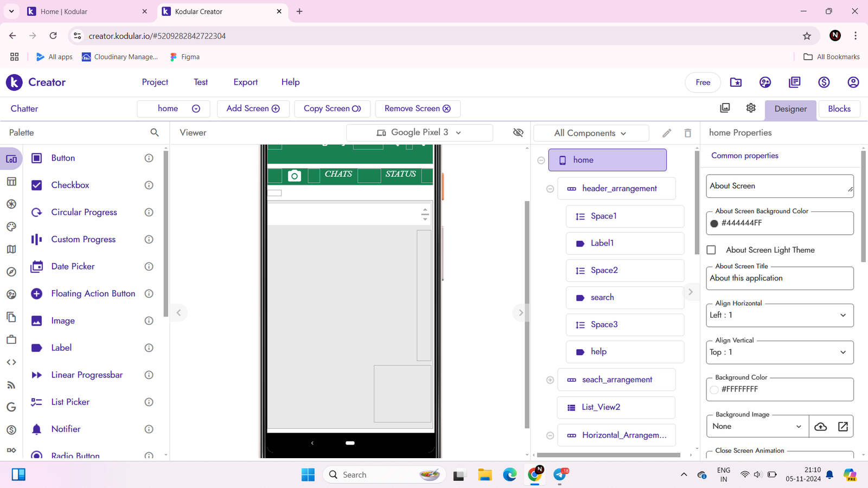Open the project settings gear icon
Viewport: 868px width, 488px height.
click(x=751, y=108)
